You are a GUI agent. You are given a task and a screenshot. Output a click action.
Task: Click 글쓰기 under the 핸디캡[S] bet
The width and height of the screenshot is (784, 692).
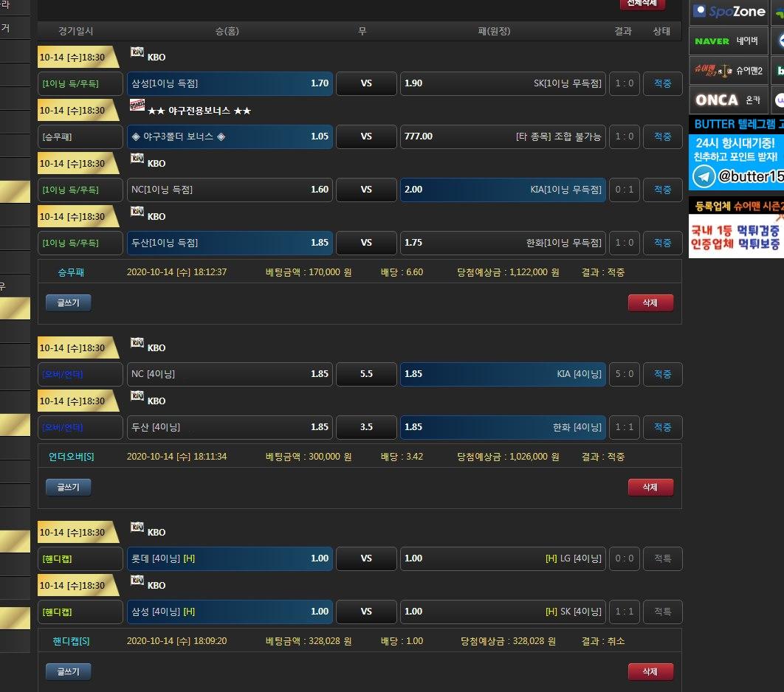68,671
